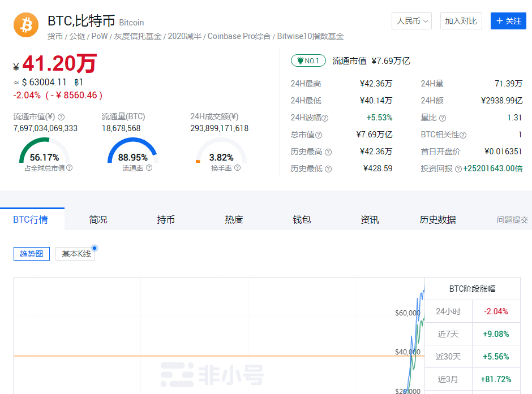Open the 人民币 currency dropdown
The image size is (532, 394).
[411, 21]
